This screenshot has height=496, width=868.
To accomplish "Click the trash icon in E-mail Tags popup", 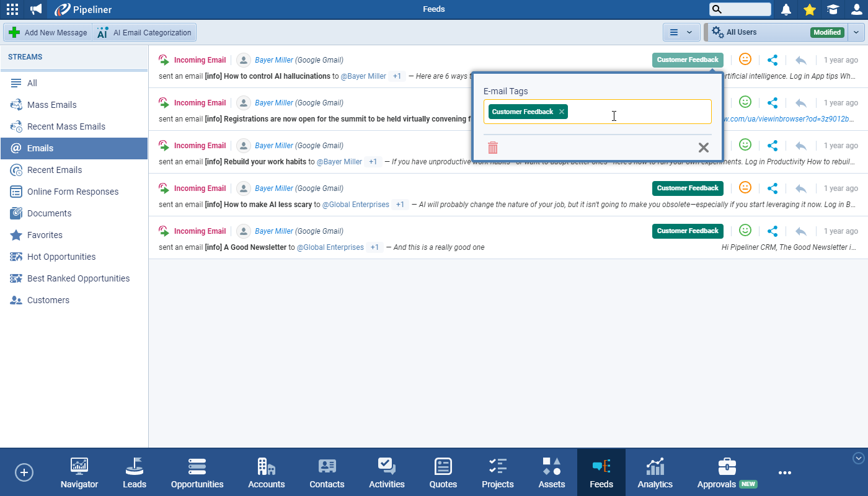I will [x=493, y=148].
